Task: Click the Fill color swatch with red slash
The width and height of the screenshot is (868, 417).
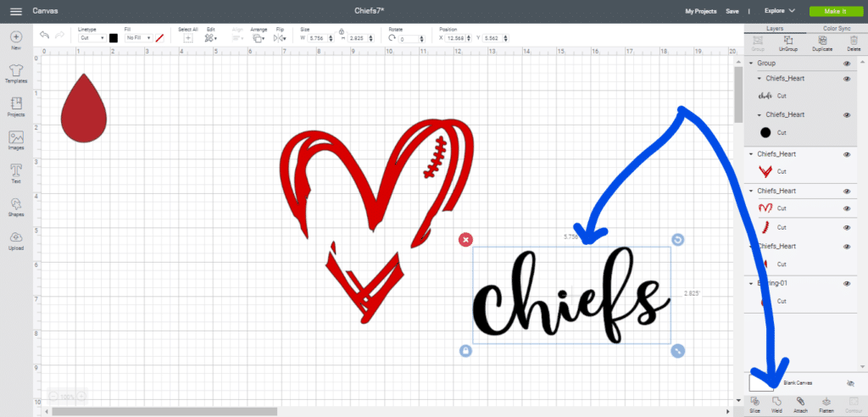Action: 159,38
